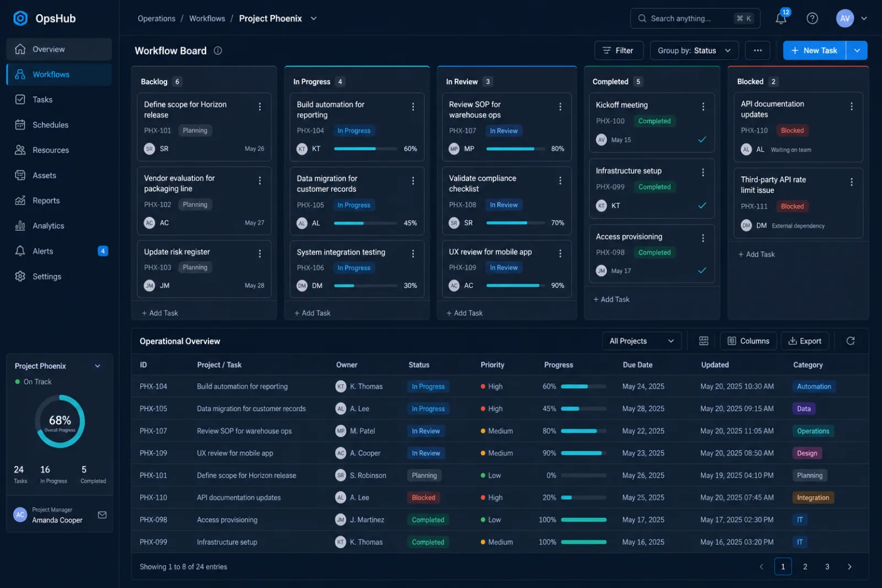Open menu on System integration testing card
Image resolution: width=882 pixels, height=588 pixels.
(x=413, y=253)
